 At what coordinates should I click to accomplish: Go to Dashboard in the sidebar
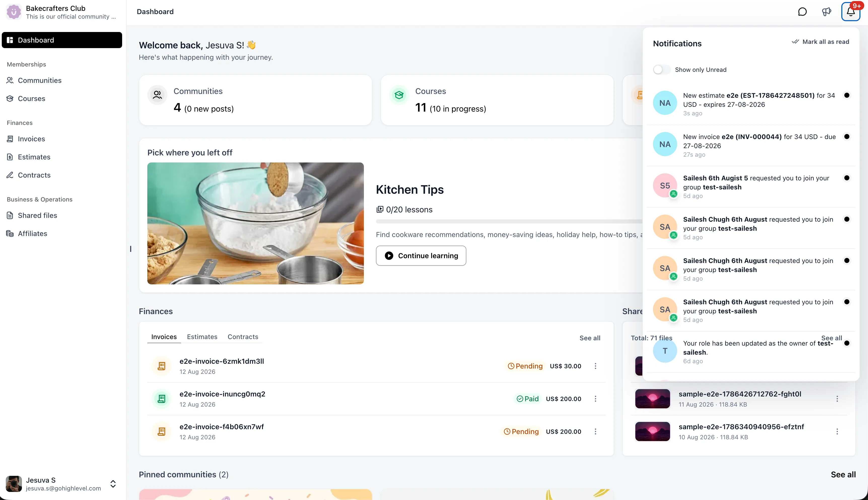(62, 40)
